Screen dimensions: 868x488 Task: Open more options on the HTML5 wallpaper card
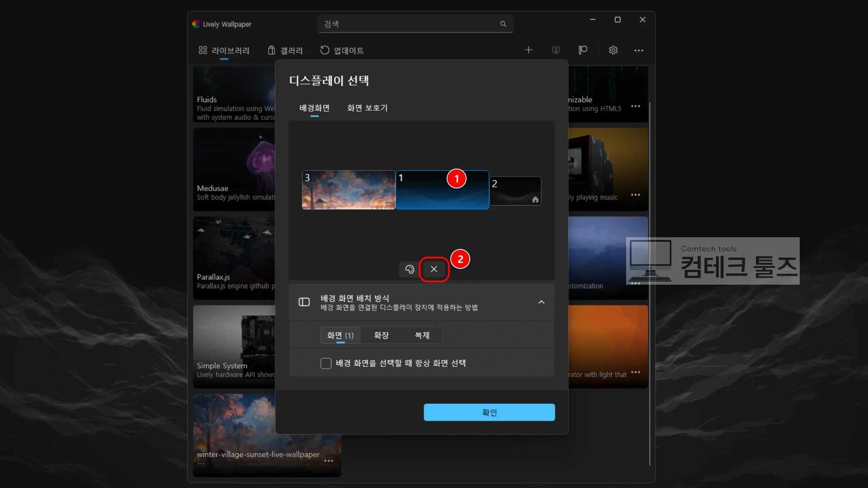(636, 106)
